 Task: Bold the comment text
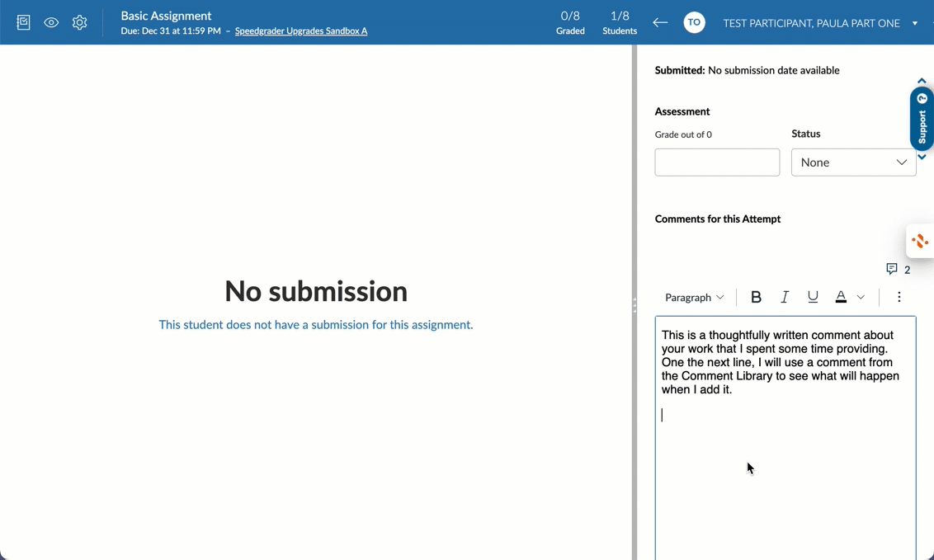point(756,297)
